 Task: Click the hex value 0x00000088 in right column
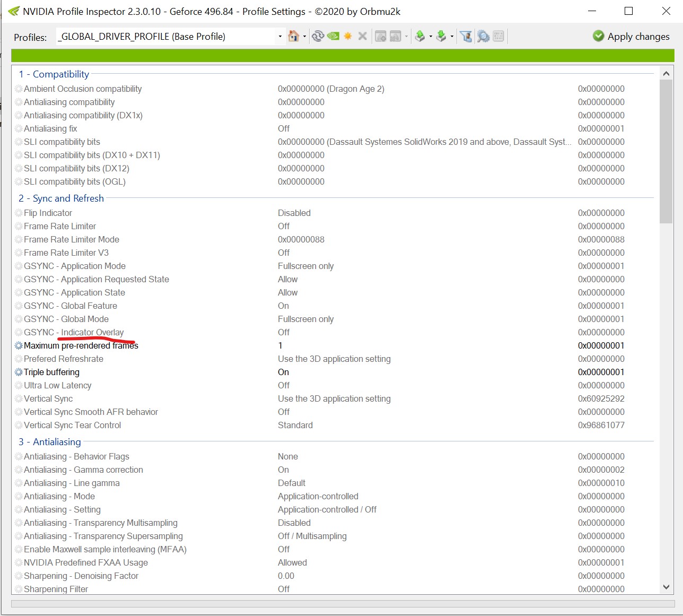click(x=601, y=239)
